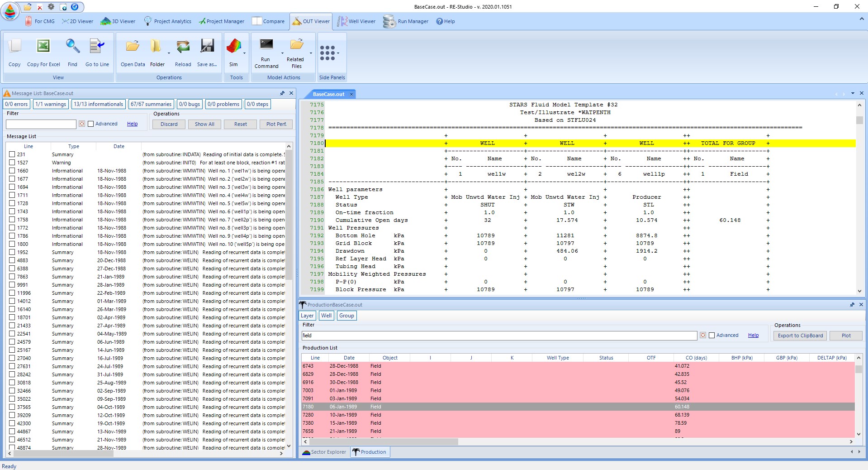868x470 pixels.
Task: Click the Open Data folder icon
Action: [x=133, y=46]
